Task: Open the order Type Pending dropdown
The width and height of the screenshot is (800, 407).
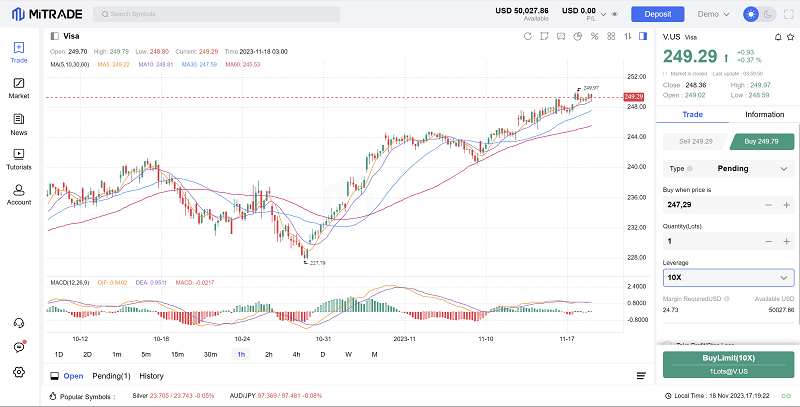Action: coord(727,169)
